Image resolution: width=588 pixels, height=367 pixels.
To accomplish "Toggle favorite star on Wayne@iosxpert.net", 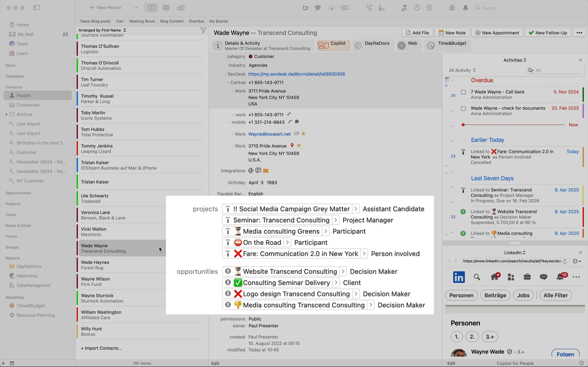I will point(303,134).
